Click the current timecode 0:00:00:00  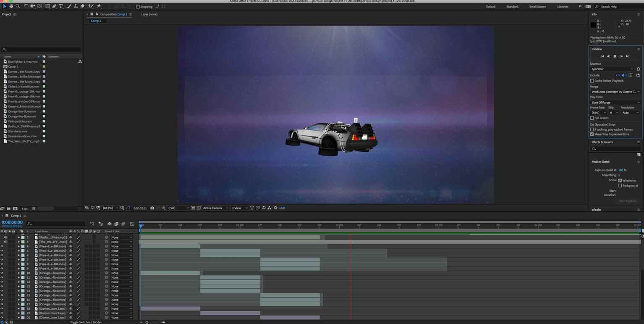(x=12, y=222)
